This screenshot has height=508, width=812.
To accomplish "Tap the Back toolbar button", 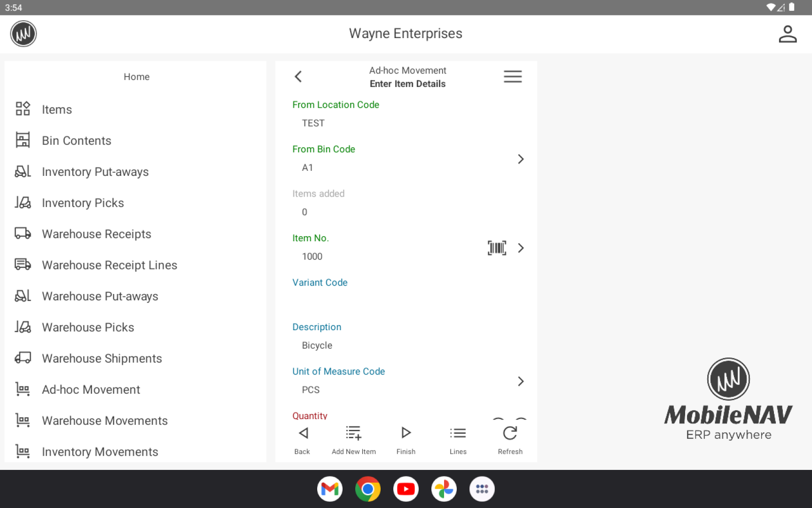I will coord(302,440).
